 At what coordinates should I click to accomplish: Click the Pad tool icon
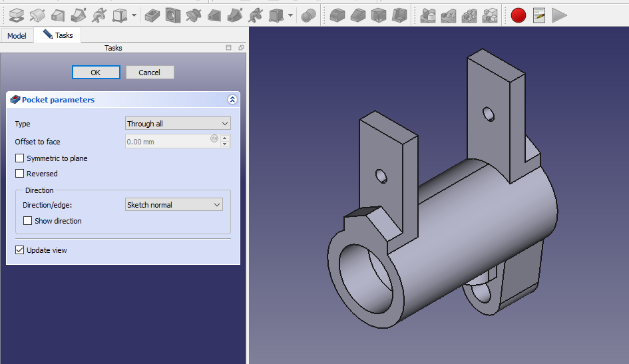point(17,15)
